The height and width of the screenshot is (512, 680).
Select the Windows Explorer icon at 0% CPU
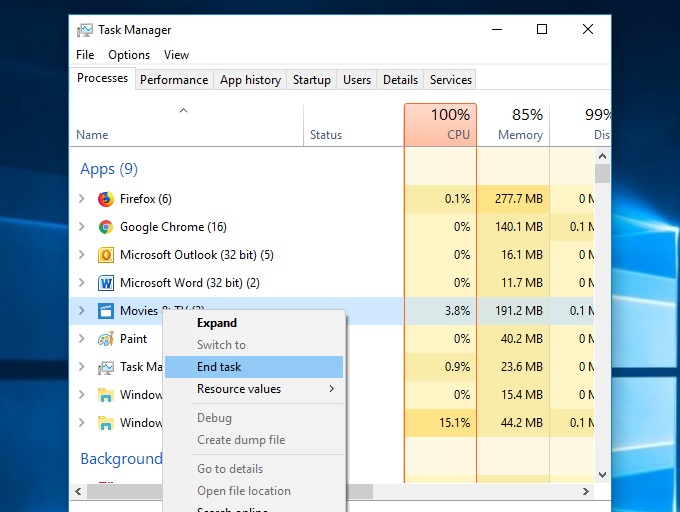coord(106,395)
